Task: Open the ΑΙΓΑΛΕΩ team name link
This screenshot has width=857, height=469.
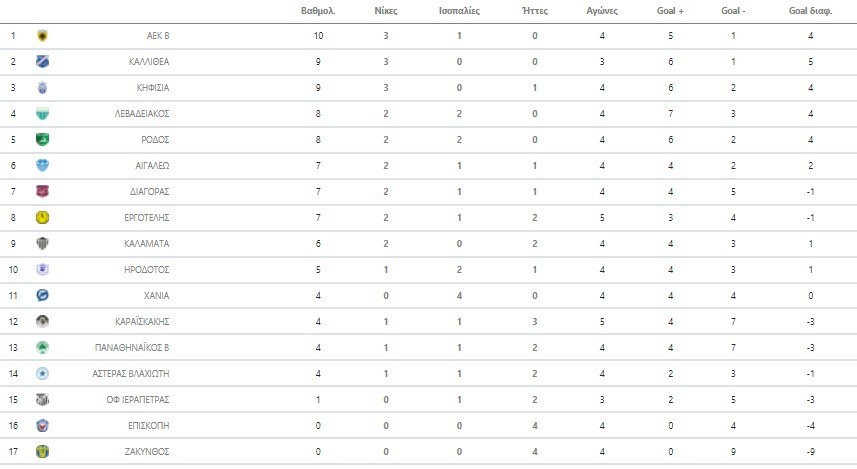Action: point(151,166)
